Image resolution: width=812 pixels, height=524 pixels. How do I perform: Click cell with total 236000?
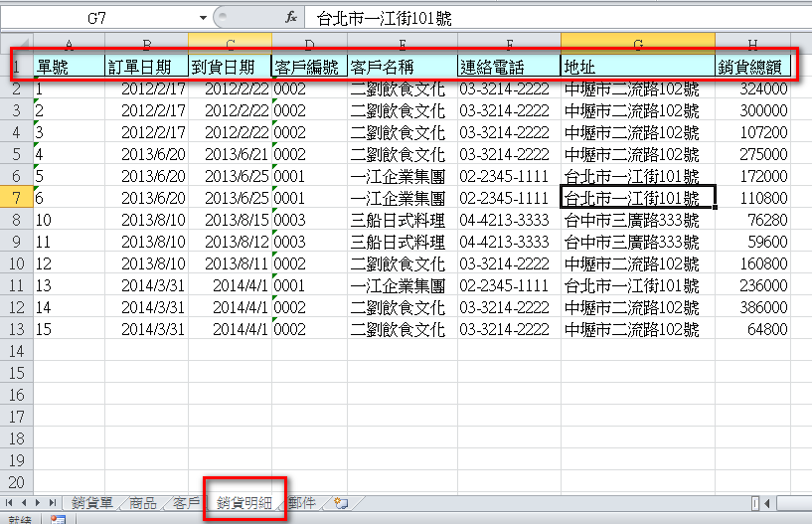(753, 285)
